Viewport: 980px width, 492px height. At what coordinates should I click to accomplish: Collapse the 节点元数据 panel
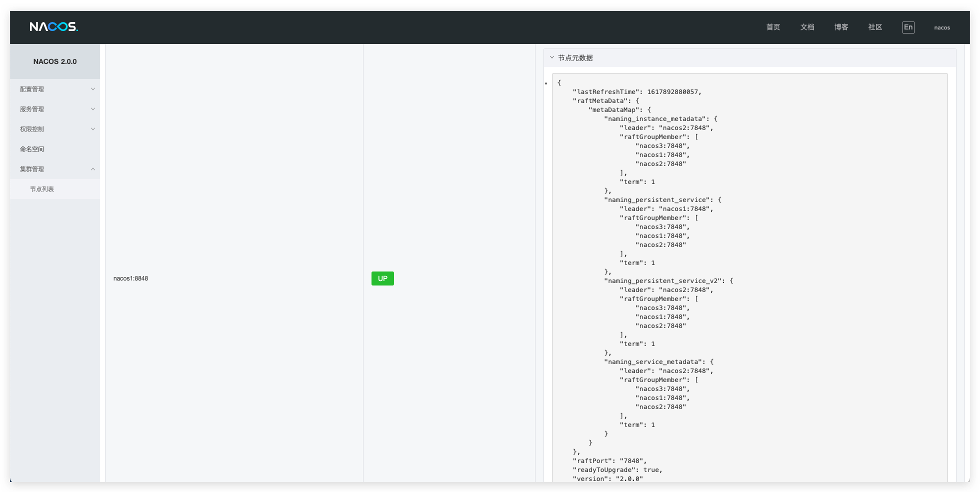552,57
